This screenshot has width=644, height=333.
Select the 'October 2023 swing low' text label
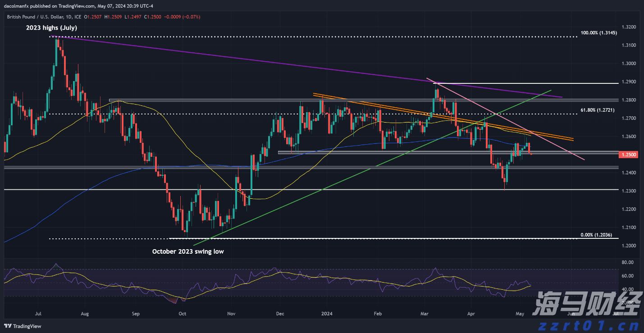tap(187, 251)
